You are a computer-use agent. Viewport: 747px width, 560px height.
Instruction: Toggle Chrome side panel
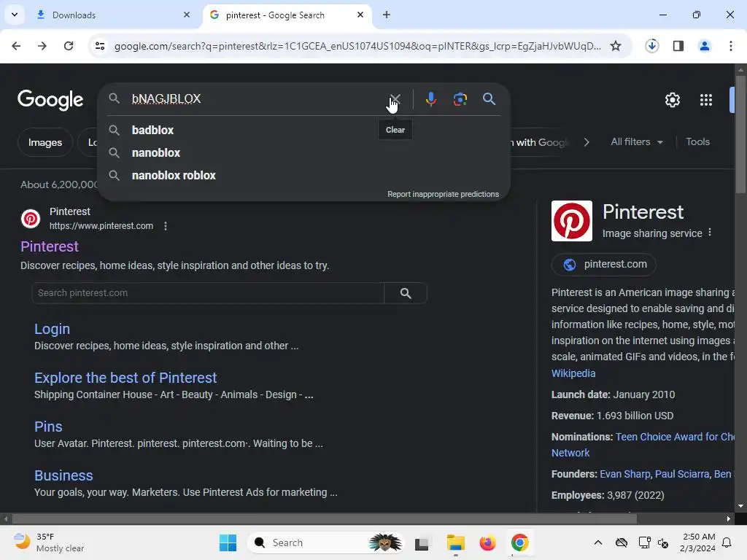678,46
